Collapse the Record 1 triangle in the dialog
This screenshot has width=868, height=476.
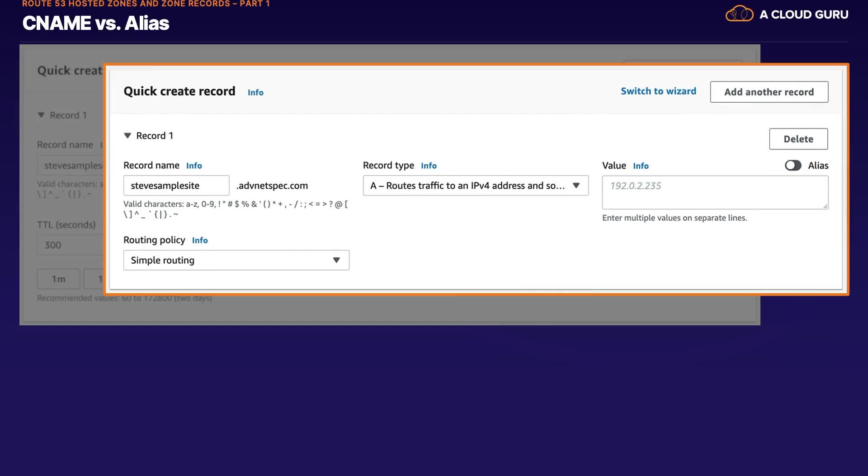pos(127,136)
